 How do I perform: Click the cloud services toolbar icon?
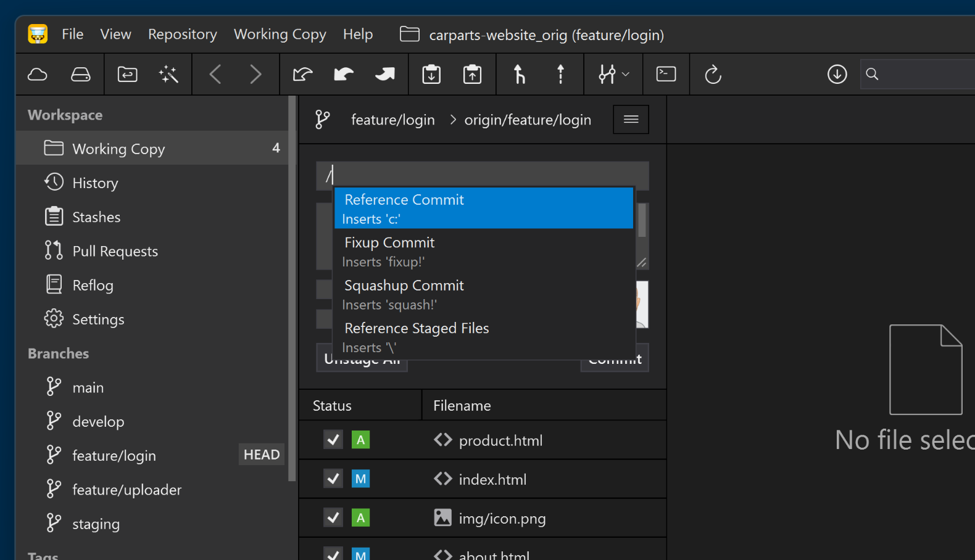(x=38, y=75)
